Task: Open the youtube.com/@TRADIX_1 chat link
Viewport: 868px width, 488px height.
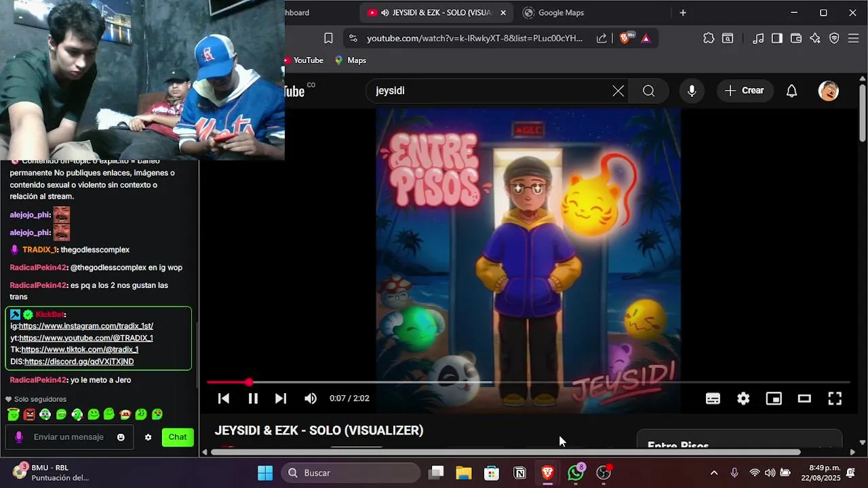Action: [86, 338]
